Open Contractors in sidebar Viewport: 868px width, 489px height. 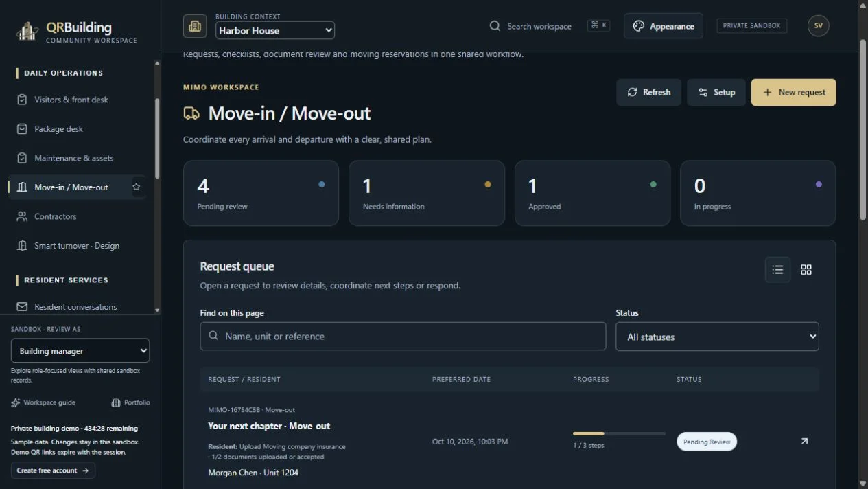coord(55,216)
